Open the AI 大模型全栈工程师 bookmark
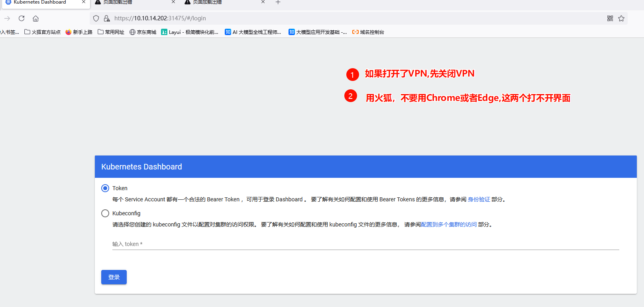 pyautogui.click(x=253, y=32)
